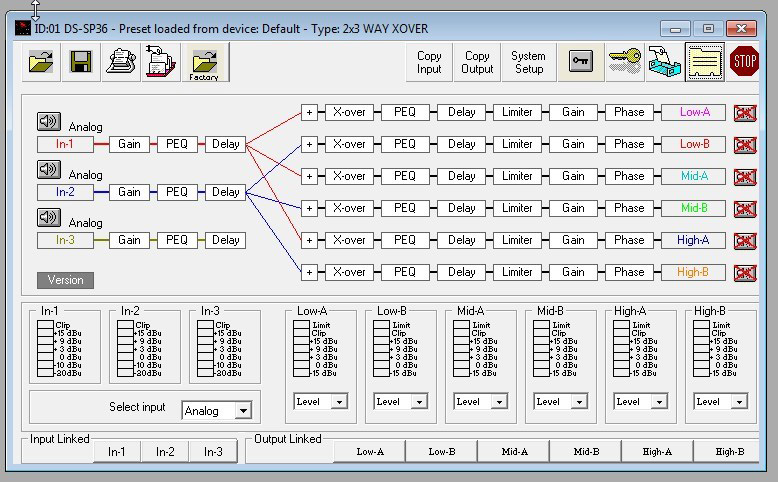Toggle the Low-A output mute icon
This screenshot has height=482, width=778.
745,113
